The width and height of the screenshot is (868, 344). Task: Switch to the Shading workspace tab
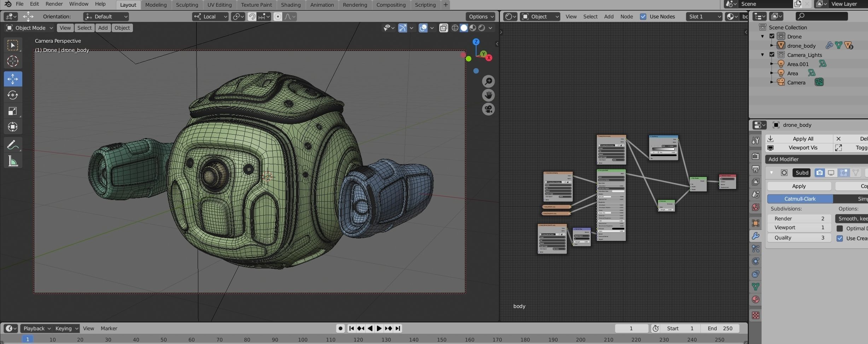tap(291, 5)
